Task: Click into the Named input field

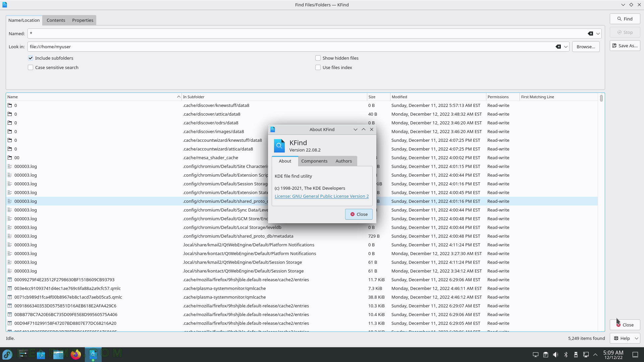Action: tap(307, 34)
